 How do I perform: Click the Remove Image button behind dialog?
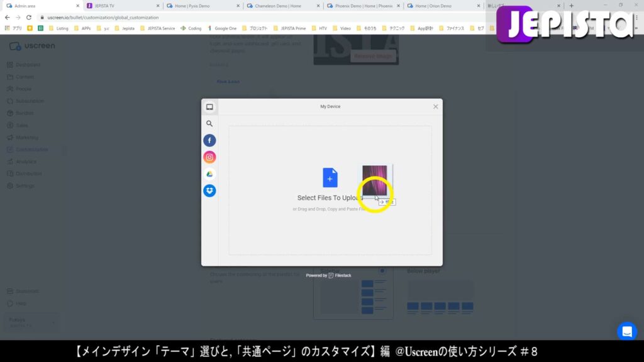click(373, 56)
